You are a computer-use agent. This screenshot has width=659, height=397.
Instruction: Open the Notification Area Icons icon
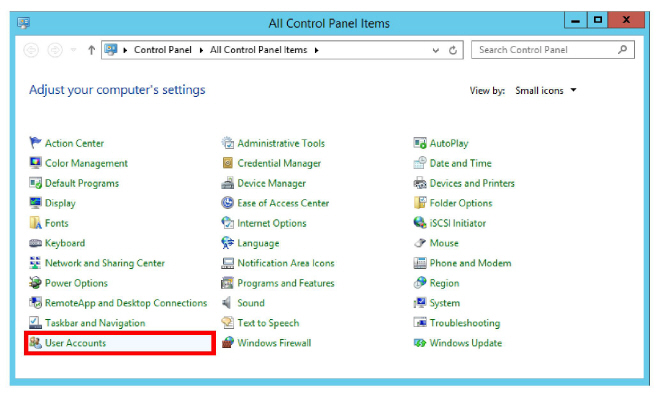click(227, 263)
